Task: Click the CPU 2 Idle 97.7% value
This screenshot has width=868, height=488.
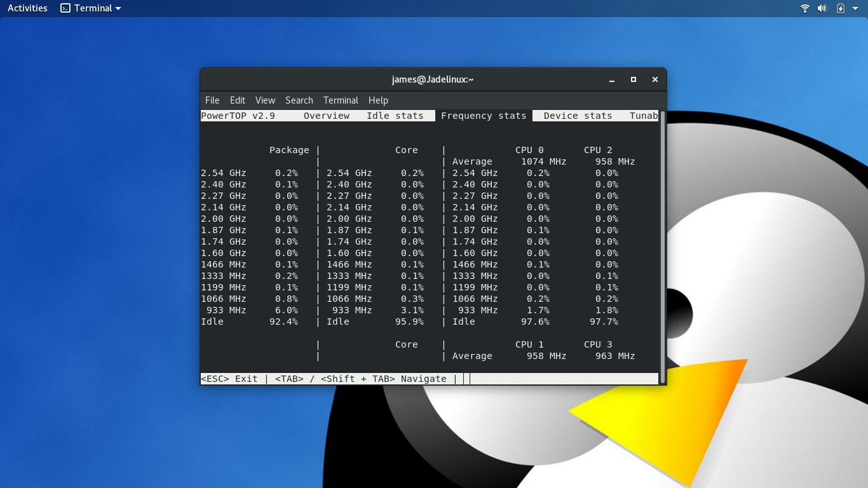Action: (x=604, y=322)
